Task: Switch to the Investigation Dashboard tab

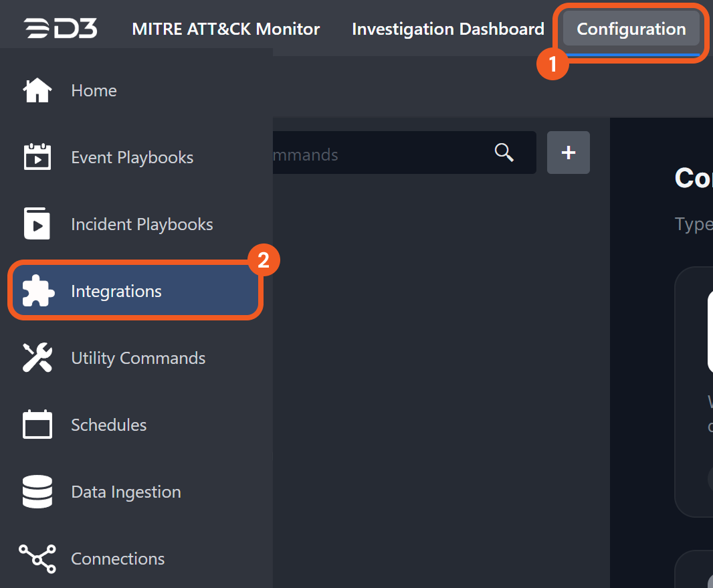Action: (447, 29)
